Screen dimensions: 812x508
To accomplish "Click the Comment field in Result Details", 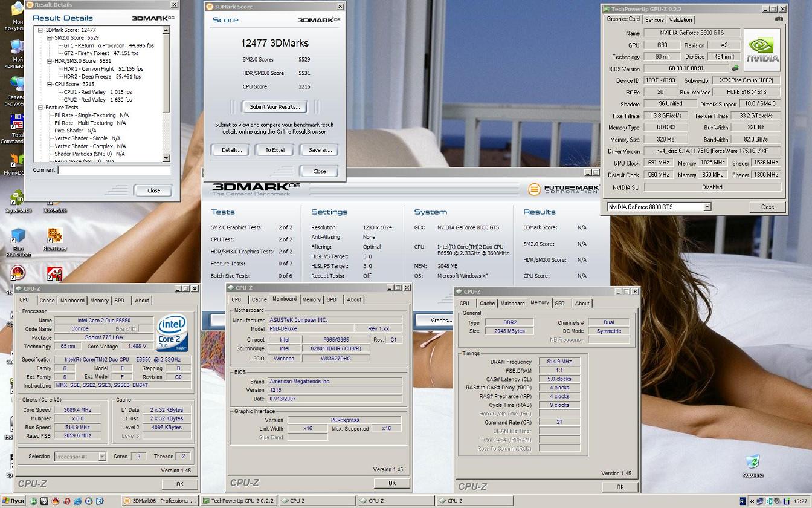I will click(114, 170).
